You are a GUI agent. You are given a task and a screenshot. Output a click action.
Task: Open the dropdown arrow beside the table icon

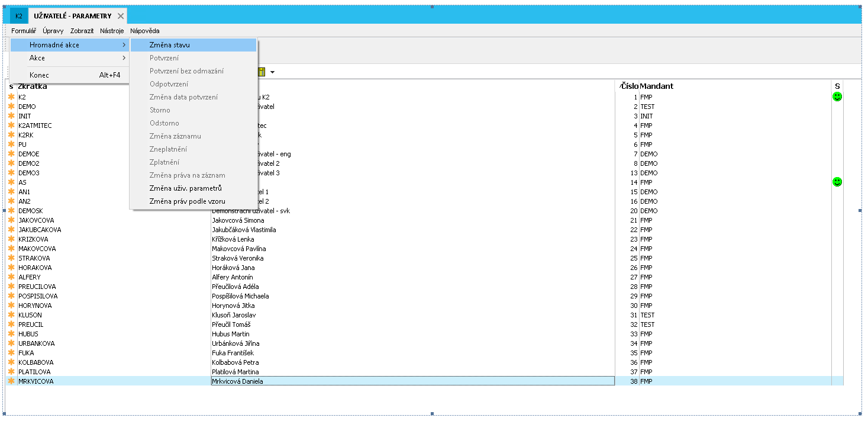coord(273,72)
